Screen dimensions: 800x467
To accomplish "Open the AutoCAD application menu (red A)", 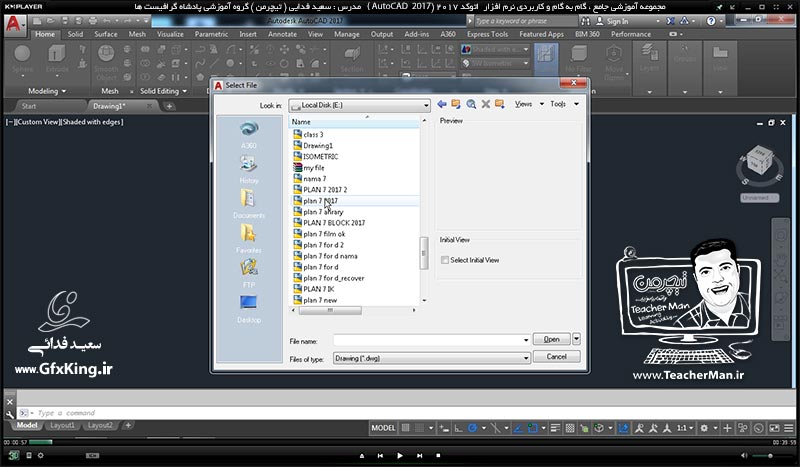I will 14,24.
